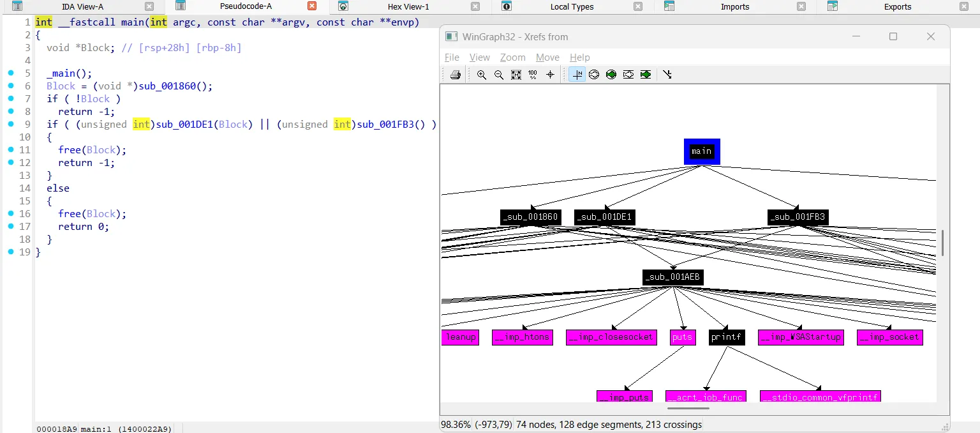This screenshot has width=980, height=433.
Task: Toggle the green circular fisheye view
Action: click(x=611, y=75)
